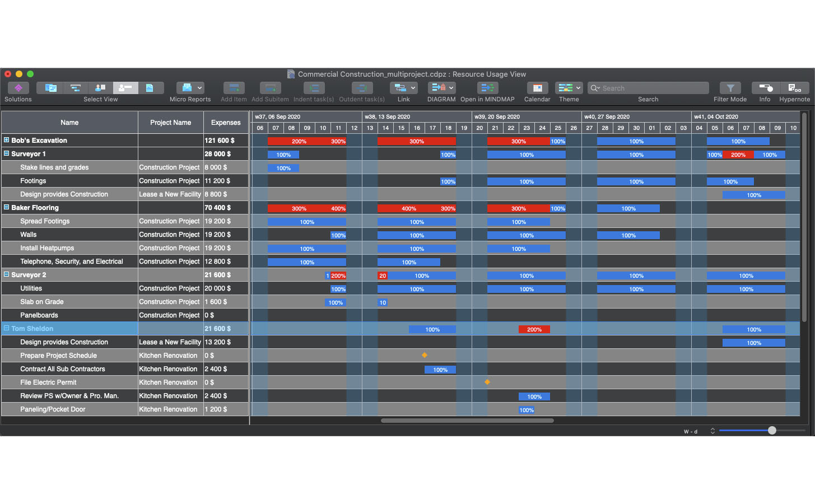Screen dimensions: 815x504
Task: Open the Calendar tool
Action: click(537, 88)
